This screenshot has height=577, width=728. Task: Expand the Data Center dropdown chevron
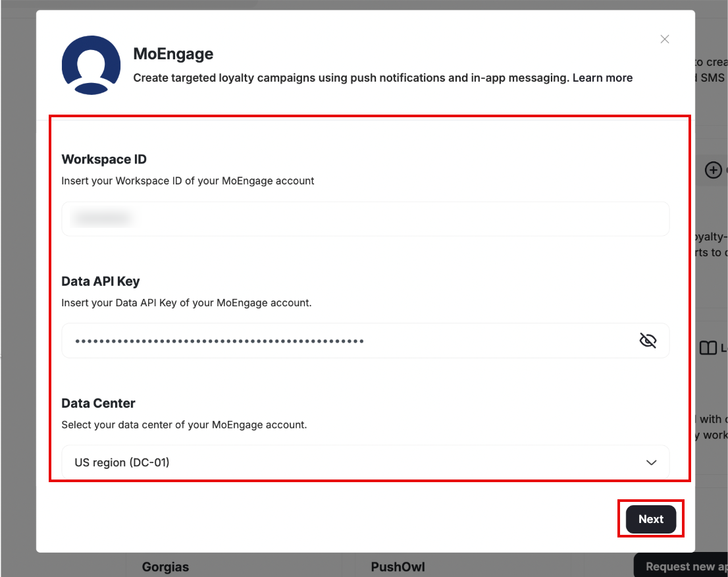pos(651,462)
